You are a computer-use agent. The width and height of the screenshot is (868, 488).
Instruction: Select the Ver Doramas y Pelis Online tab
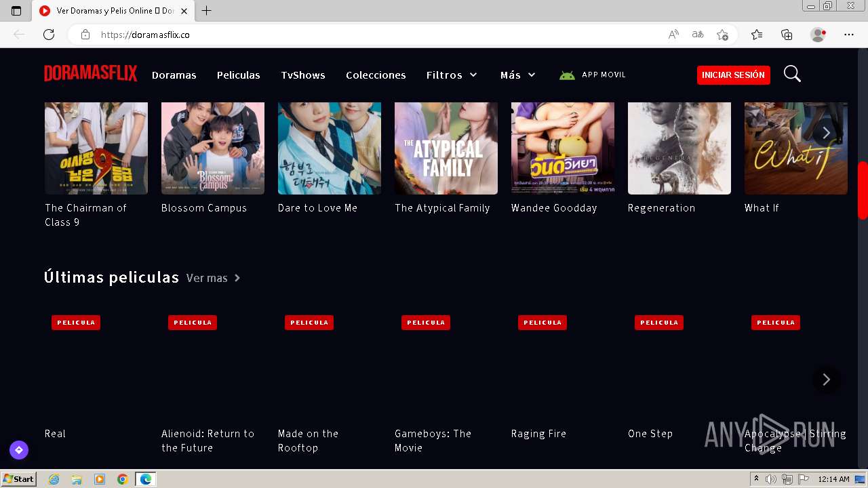click(x=113, y=11)
